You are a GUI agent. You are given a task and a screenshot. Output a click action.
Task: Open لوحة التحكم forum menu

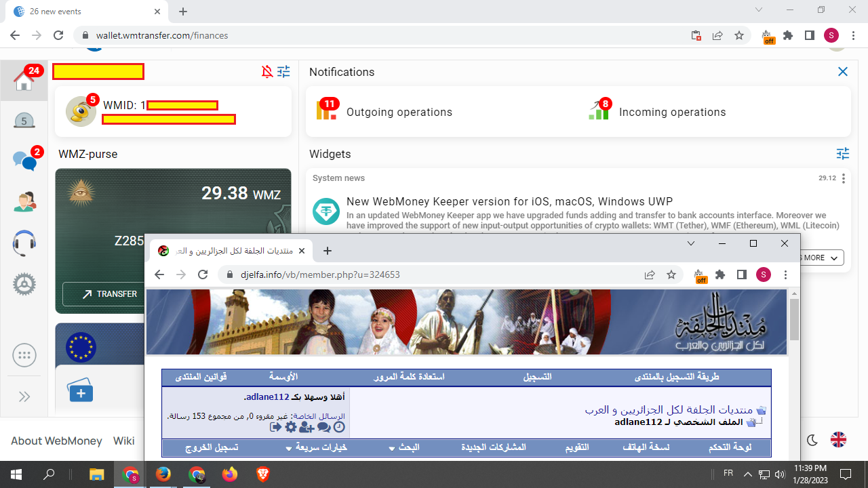tap(730, 448)
